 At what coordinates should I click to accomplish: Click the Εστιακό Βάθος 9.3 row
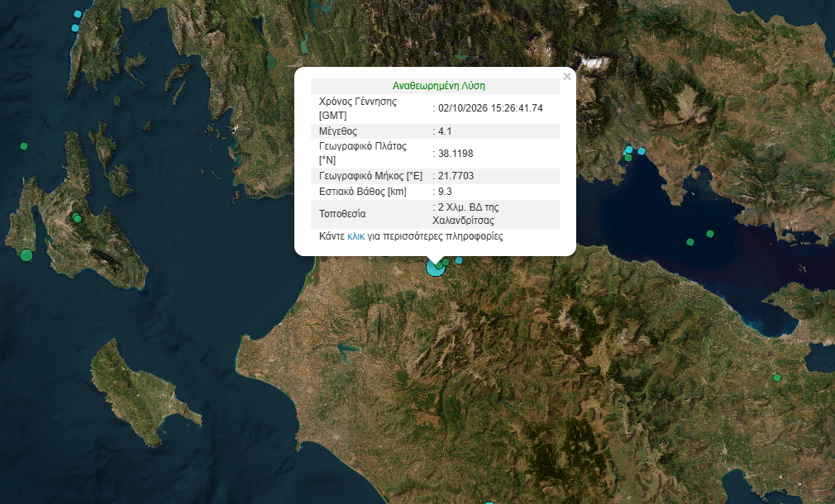coord(435,192)
